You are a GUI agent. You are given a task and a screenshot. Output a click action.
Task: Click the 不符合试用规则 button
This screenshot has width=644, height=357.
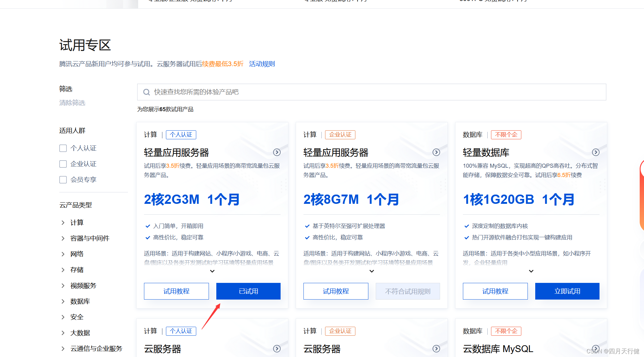coord(408,291)
